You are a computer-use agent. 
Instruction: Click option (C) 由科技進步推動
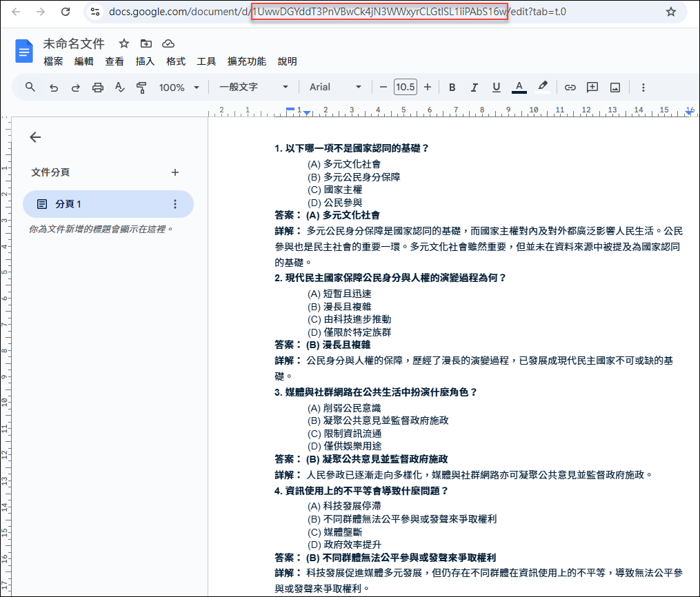[349, 319]
